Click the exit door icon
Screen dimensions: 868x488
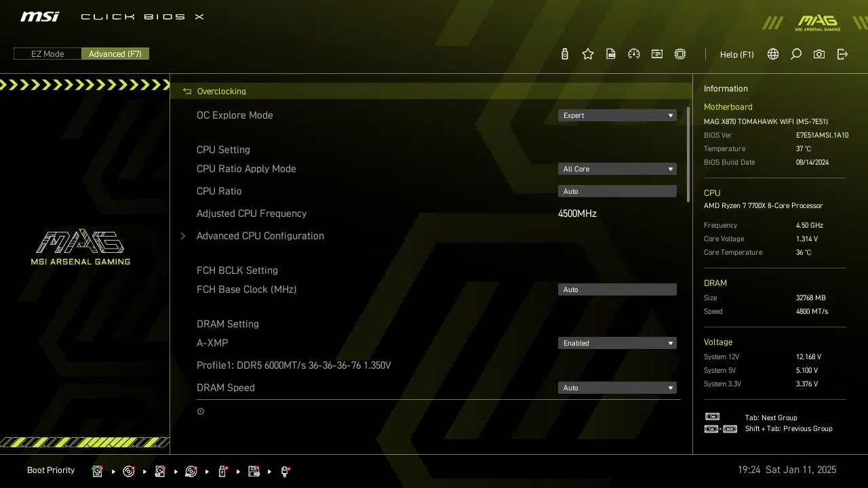[842, 54]
